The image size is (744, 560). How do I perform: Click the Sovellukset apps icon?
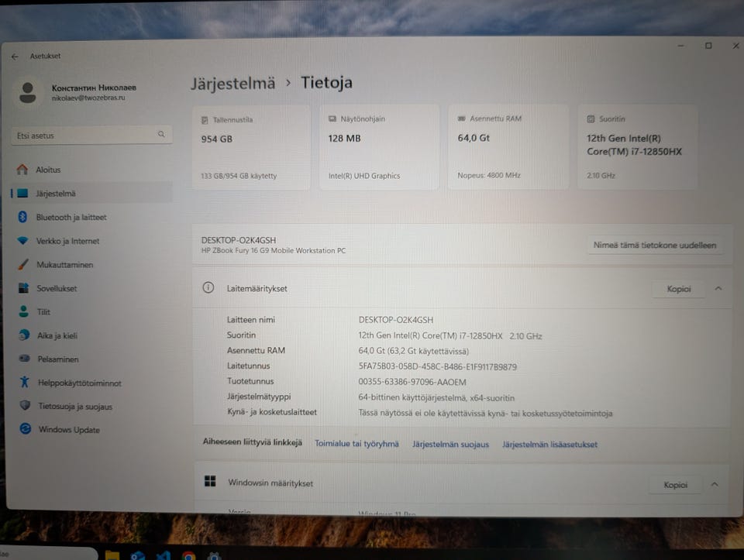coord(23,288)
